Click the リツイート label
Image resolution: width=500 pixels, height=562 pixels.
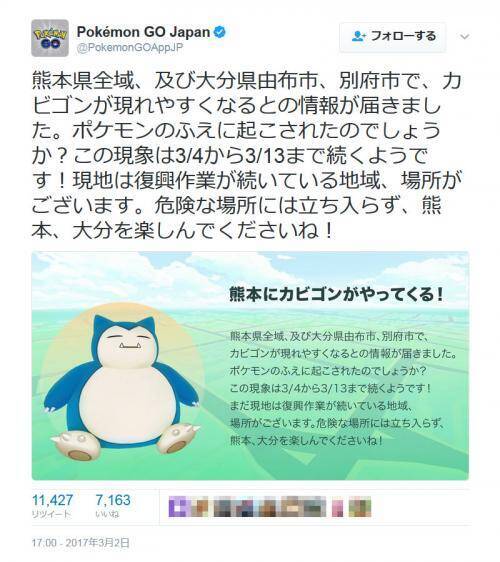click(x=51, y=514)
